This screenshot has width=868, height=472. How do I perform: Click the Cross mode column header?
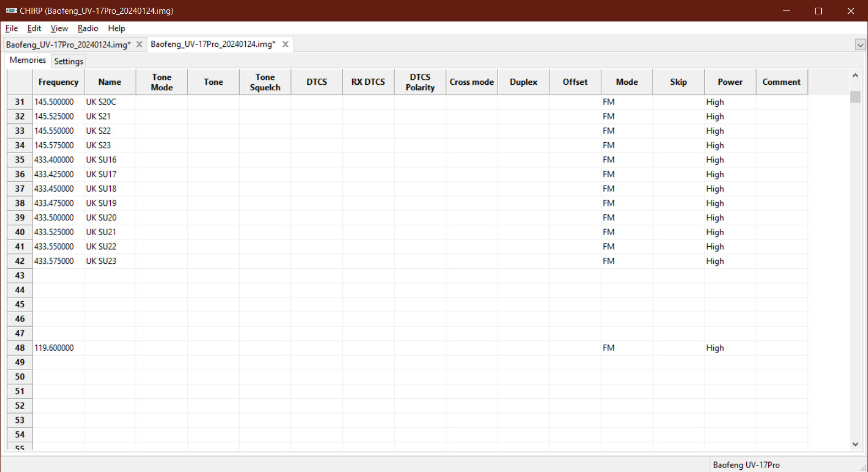[472, 82]
